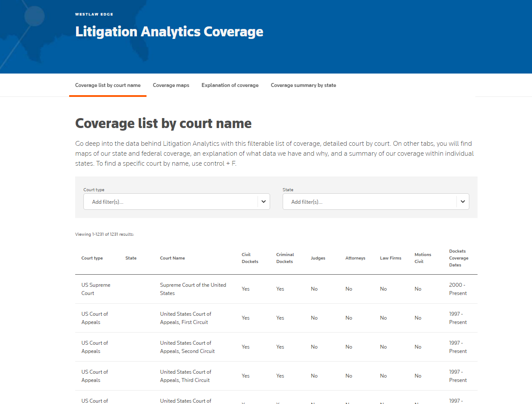The height and width of the screenshot is (404, 532).
Task: Click the Dockets Coverage Dates column header
Action: 459,258
